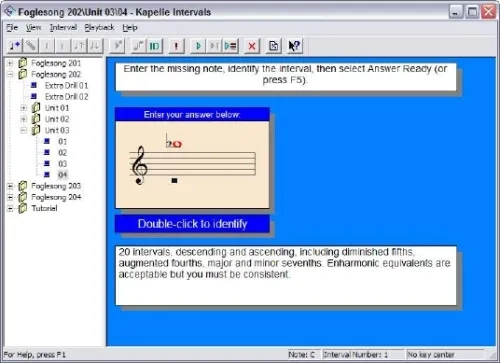Click the green ID identify interval icon

[x=154, y=46]
